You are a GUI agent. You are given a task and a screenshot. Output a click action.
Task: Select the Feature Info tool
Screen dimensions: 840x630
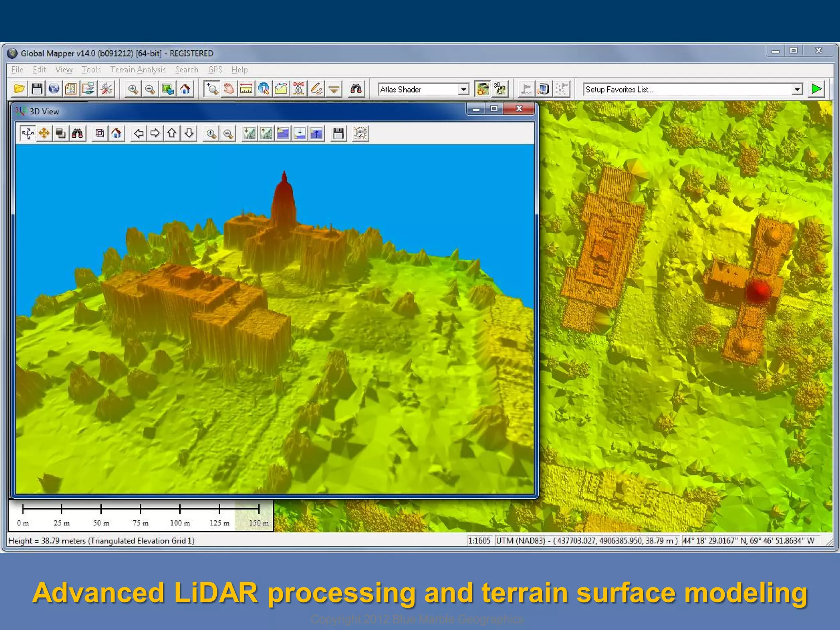click(264, 89)
